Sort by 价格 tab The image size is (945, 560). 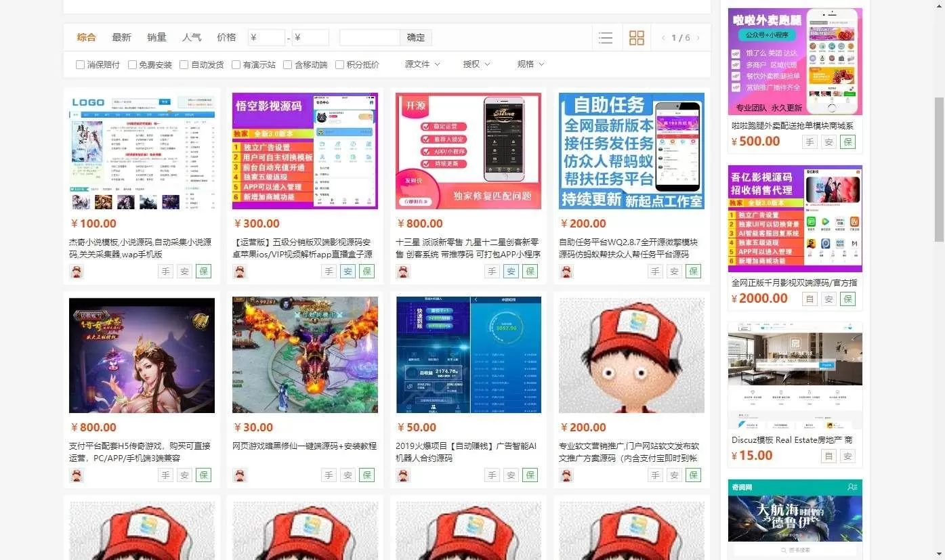click(226, 37)
